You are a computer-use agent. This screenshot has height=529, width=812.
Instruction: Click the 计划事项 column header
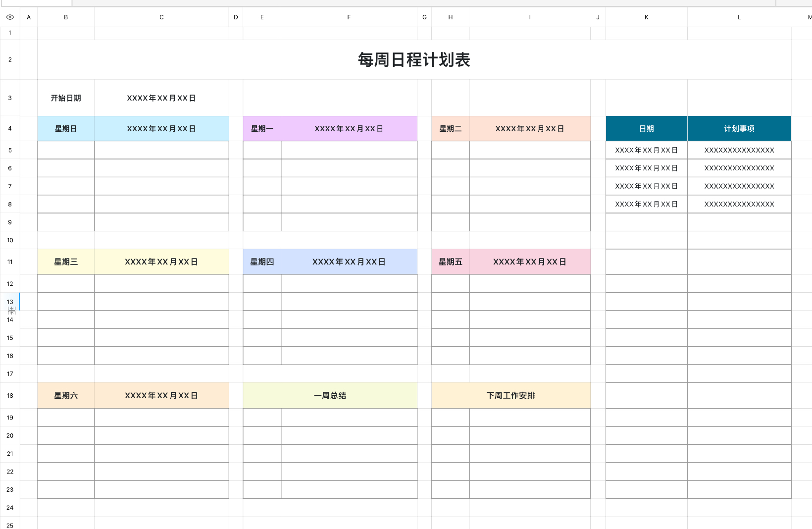pyautogui.click(x=740, y=129)
